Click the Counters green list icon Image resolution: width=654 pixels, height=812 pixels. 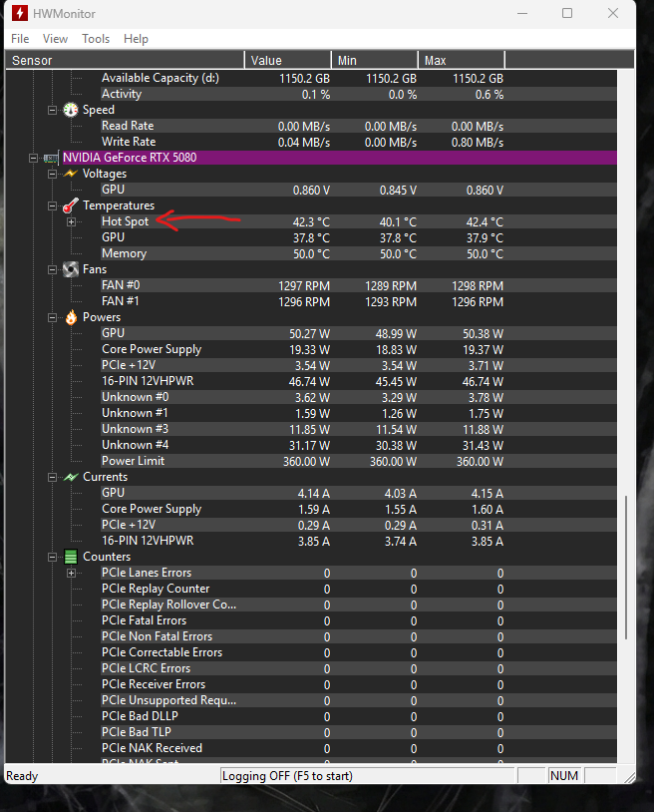71,557
